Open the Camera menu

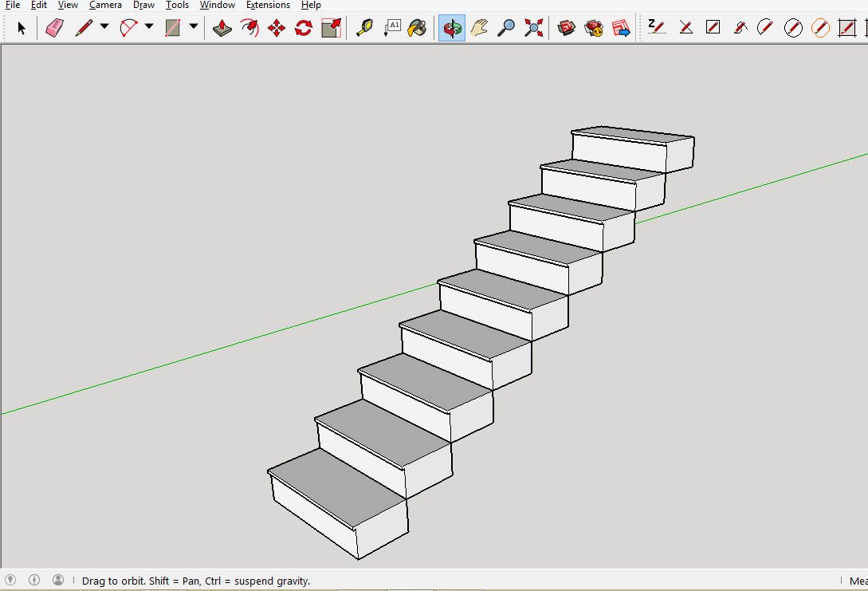point(105,5)
